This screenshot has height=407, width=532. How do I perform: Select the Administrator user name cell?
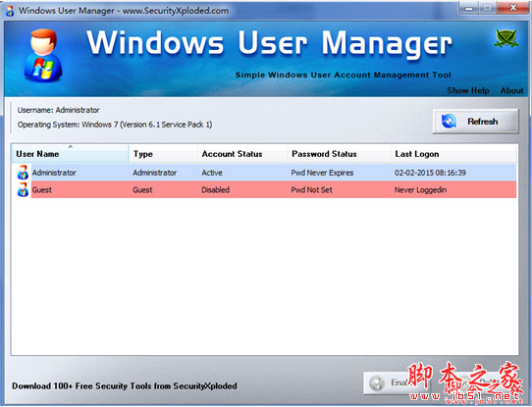click(x=54, y=173)
